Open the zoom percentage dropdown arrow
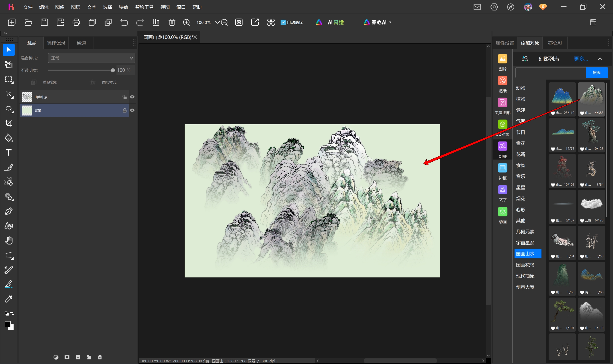 tap(217, 22)
